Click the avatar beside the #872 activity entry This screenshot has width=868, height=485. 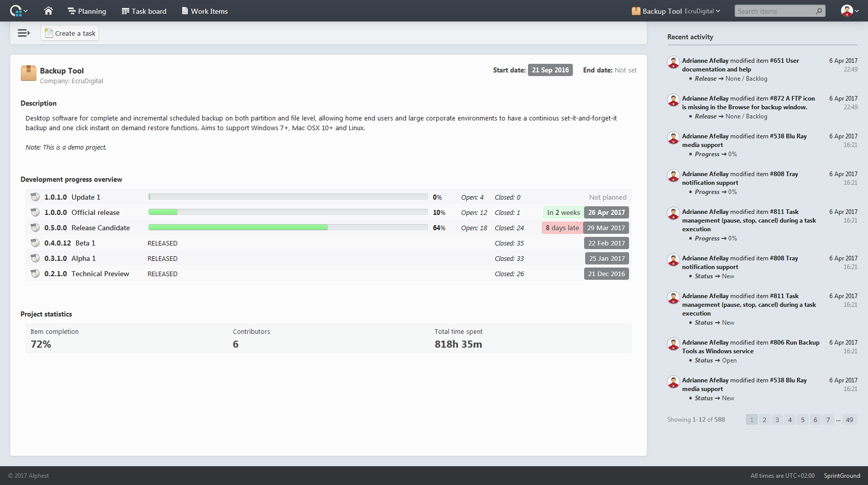pos(673,101)
